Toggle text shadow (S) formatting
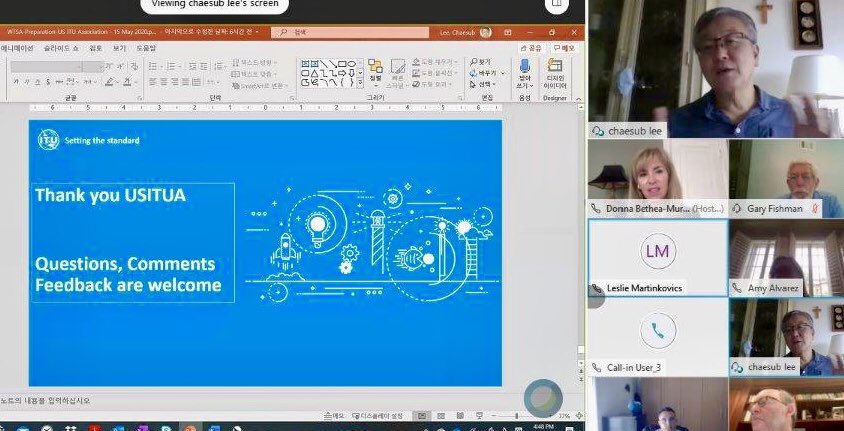 tap(48, 82)
